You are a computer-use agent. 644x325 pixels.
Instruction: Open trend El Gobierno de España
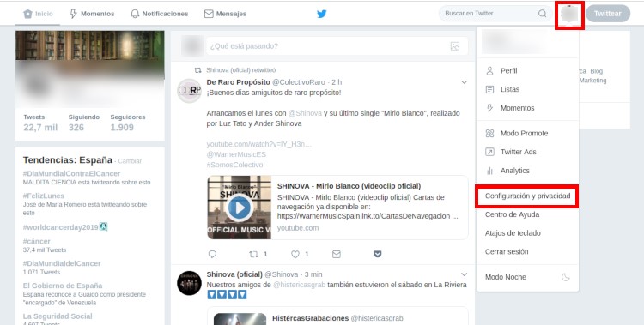click(63, 286)
